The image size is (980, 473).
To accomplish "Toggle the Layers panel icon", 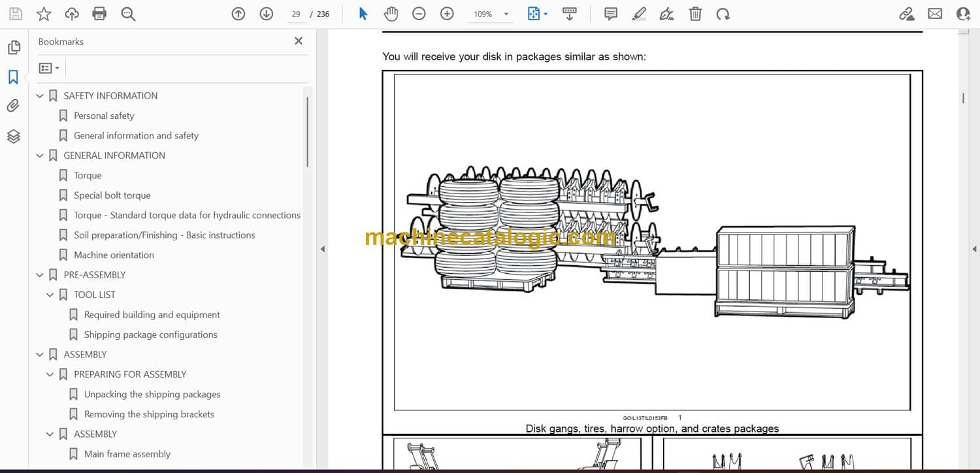I will click(13, 136).
